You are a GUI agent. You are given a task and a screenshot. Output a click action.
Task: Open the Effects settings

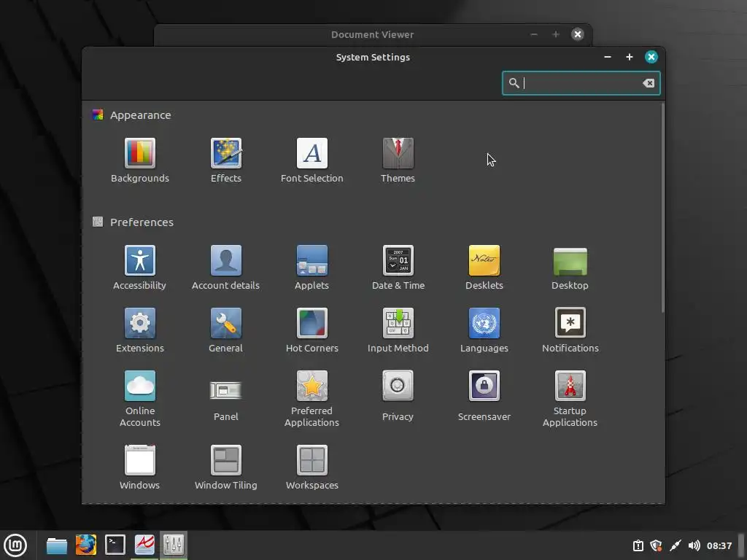coord(226,160)
